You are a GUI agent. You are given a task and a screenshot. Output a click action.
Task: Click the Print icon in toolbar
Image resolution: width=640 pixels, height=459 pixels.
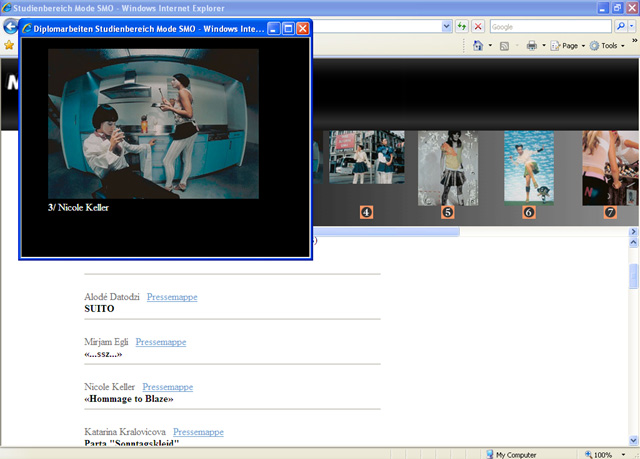pos(532,46)
